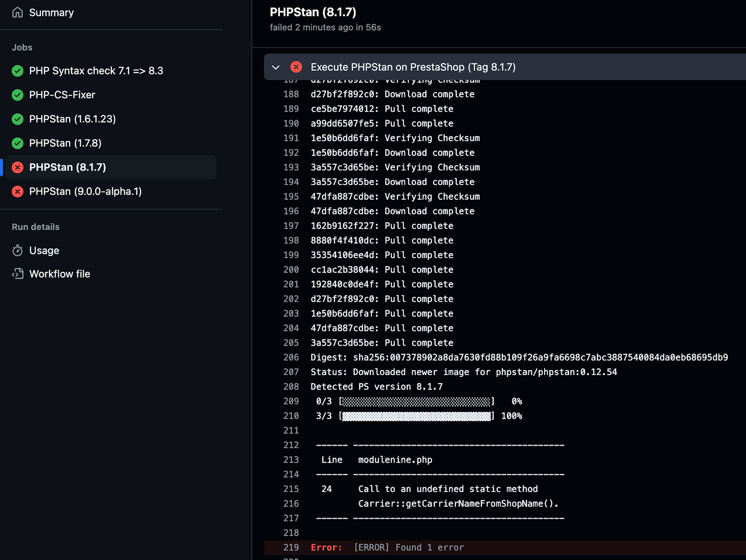The width and height of the screenshot is (746, 560).
Task: Click log line number 207
Action: [291, 372]
